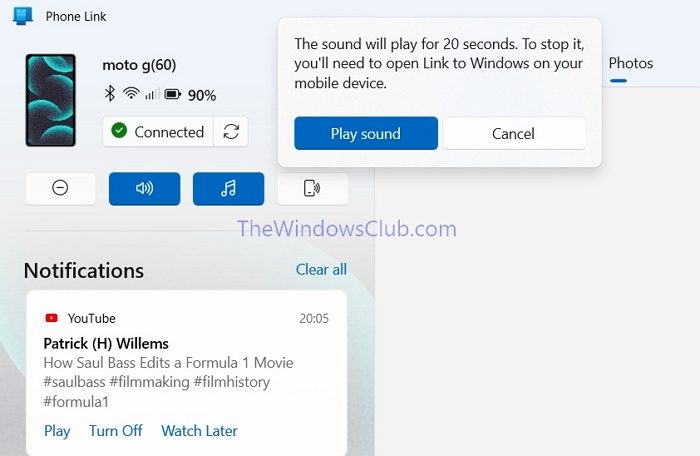
Task: Click the find my phone icon
Action: pos(312,188)
